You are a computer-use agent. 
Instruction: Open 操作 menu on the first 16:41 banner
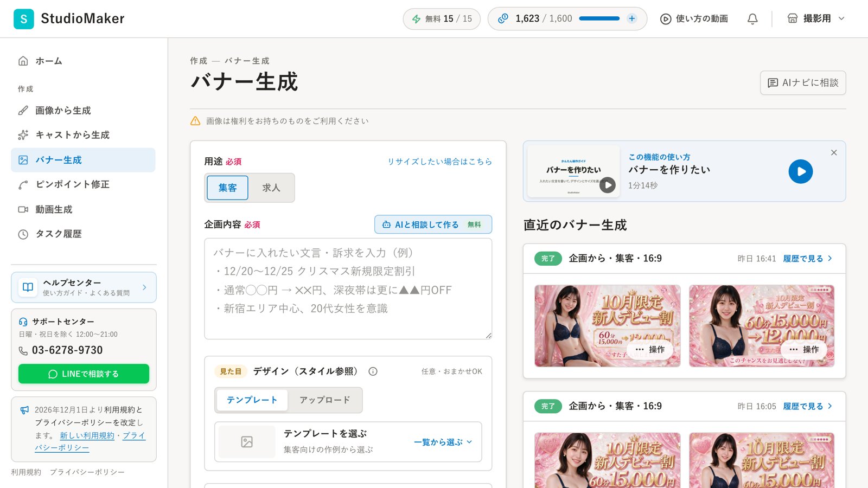click(650, 349)
